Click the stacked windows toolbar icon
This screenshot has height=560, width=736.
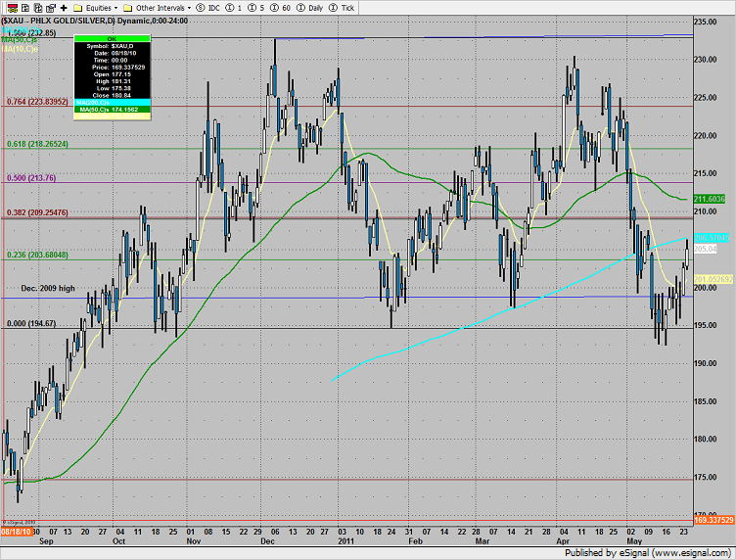tap(51, 8)
